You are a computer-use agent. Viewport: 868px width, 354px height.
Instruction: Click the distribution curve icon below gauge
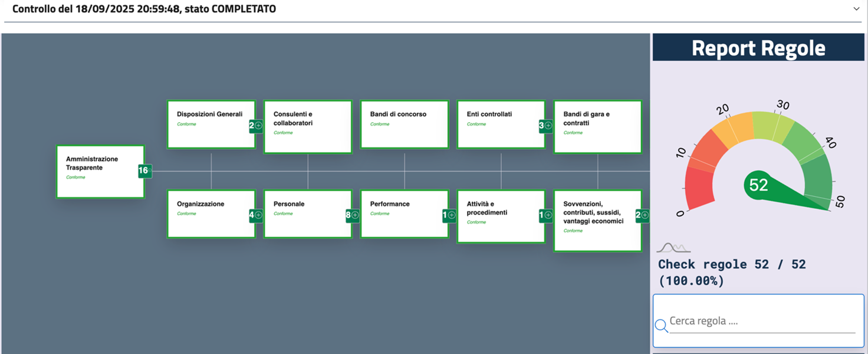pyautogui.click(x=673, y=248)
